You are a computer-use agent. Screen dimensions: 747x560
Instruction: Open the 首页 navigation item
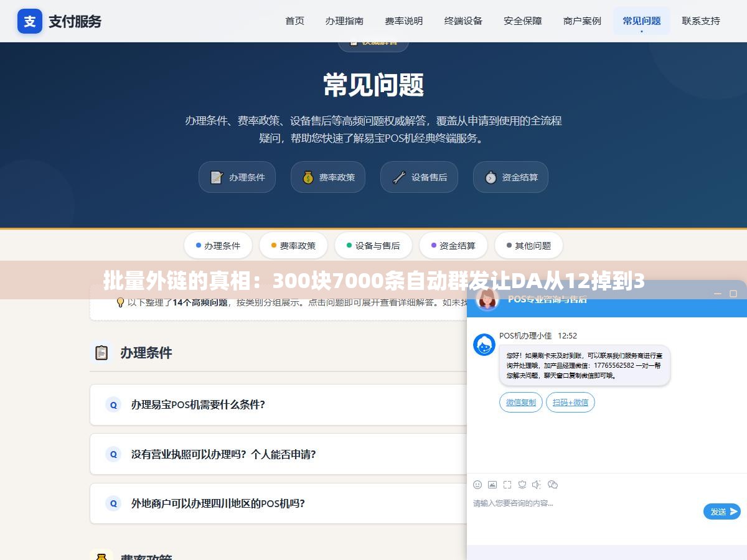pyautogui.click(x=294, y=21)
